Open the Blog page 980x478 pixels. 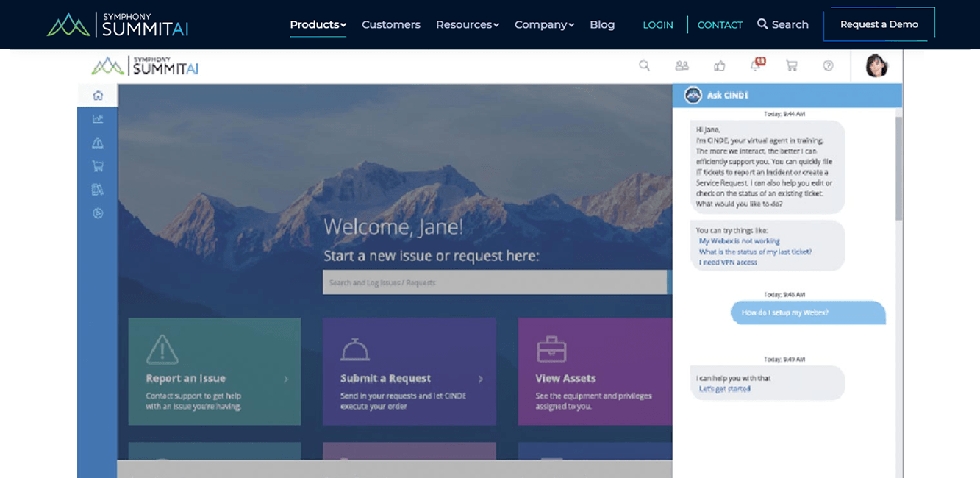click(x=602, y=24)
